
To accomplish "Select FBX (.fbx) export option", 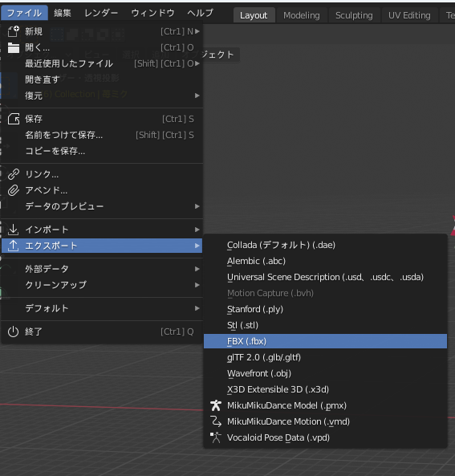I will coord(325,341).
